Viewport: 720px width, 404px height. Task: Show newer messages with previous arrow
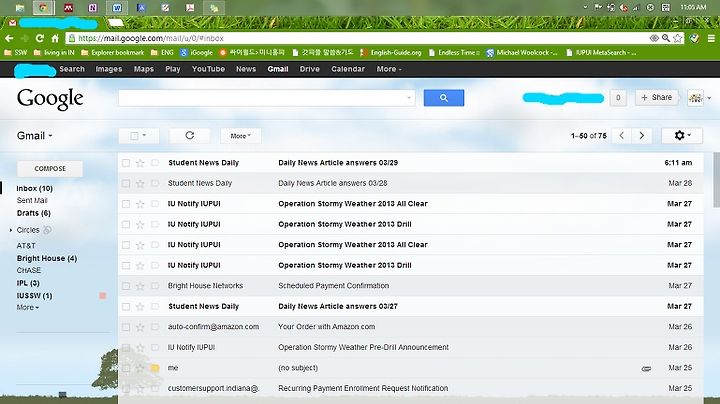point(622,135)
